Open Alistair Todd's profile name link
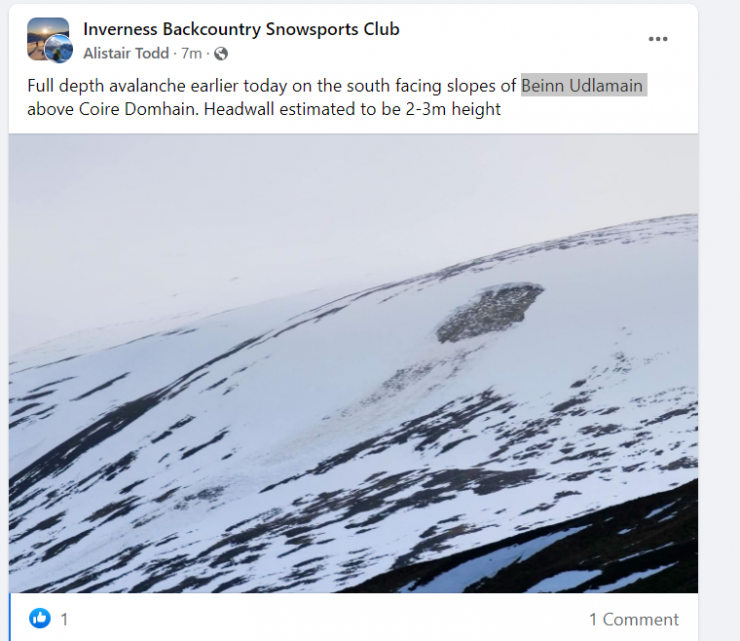The width and height of the screenshot is (740, 641). point(126,53)
